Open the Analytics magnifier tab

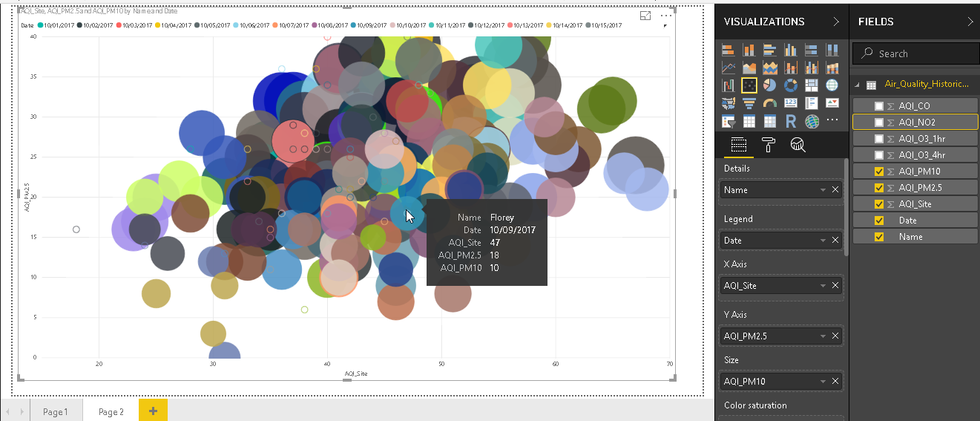pyautogui.click(x=798, y=145)
